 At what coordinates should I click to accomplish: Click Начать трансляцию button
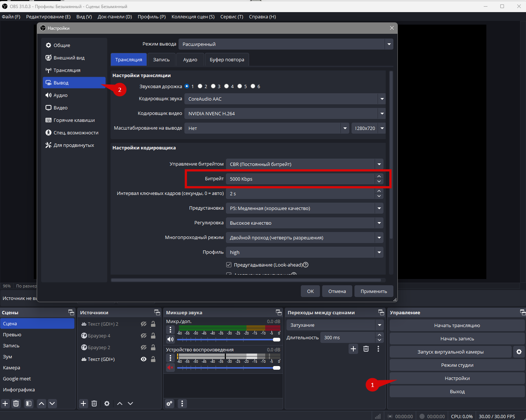[x=457, y=325]
